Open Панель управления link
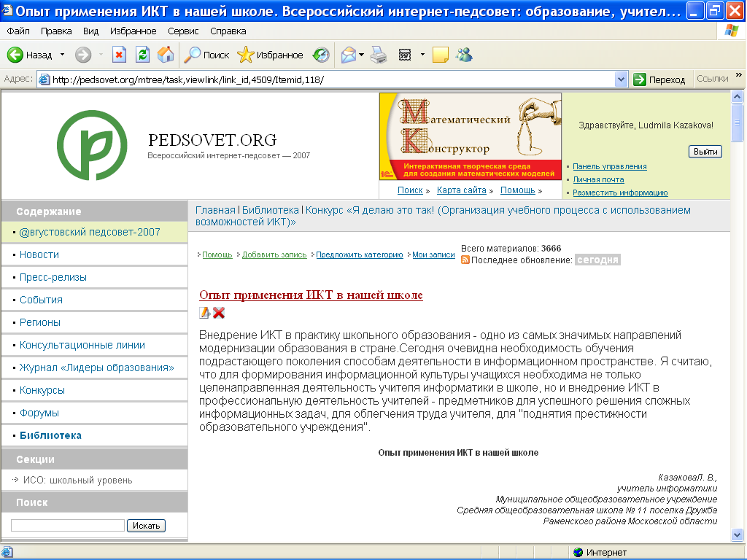This screenshot has height=560, width=747. (609, 166)
